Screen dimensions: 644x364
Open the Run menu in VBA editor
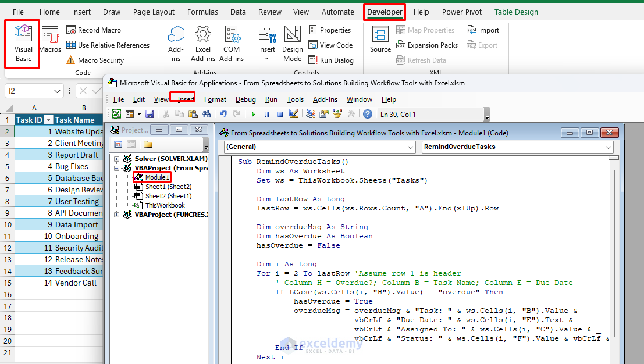click(x=271, y=99)
